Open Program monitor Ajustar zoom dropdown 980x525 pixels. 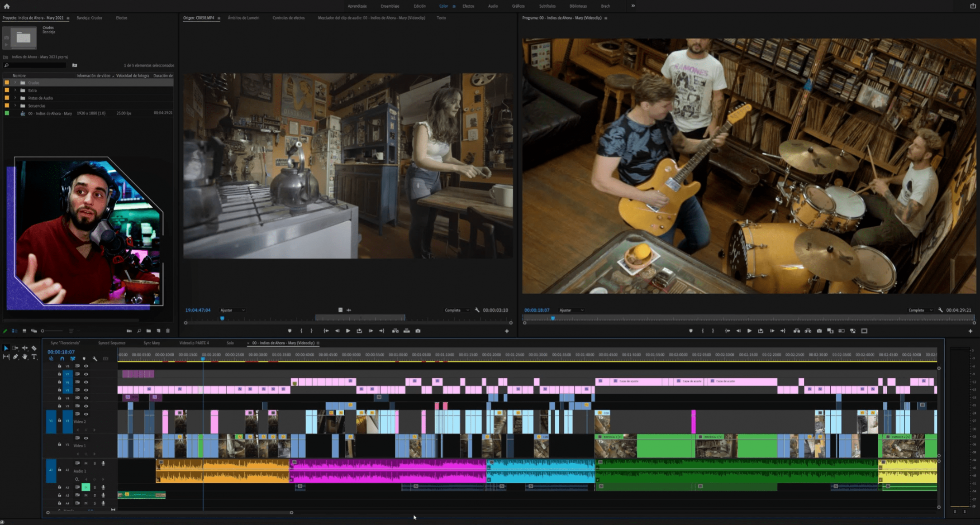click(571, 310)
